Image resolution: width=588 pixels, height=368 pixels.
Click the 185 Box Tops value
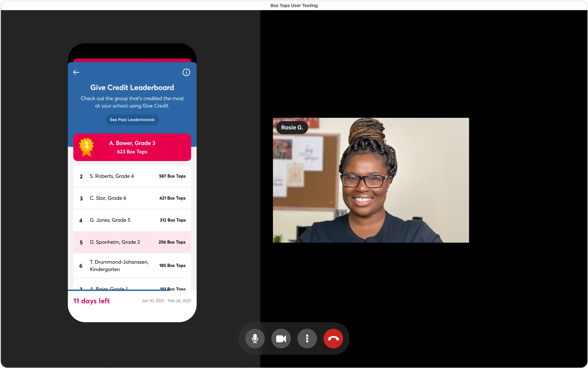(172, 265)
